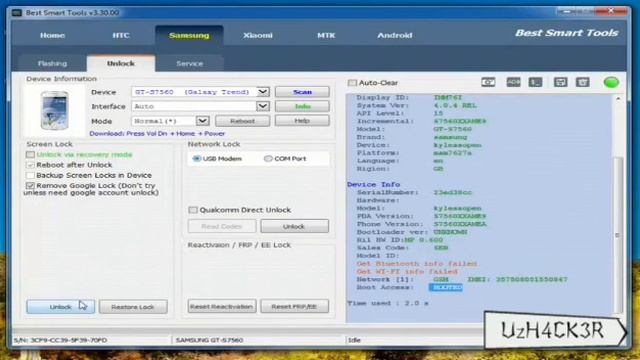This screenshot has height=360, width=640.
Task: Click the 'Best Smart Tools' logo text
Action: (567, 33)
